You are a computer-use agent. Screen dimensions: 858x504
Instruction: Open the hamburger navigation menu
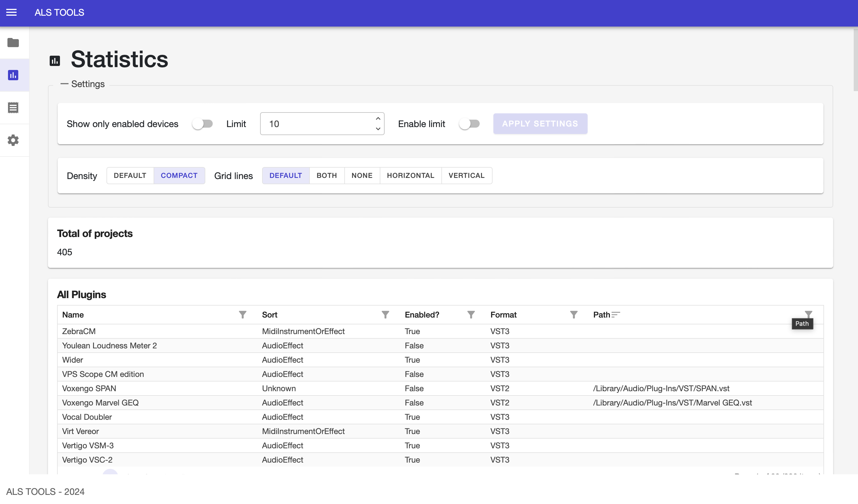point(12,12)
